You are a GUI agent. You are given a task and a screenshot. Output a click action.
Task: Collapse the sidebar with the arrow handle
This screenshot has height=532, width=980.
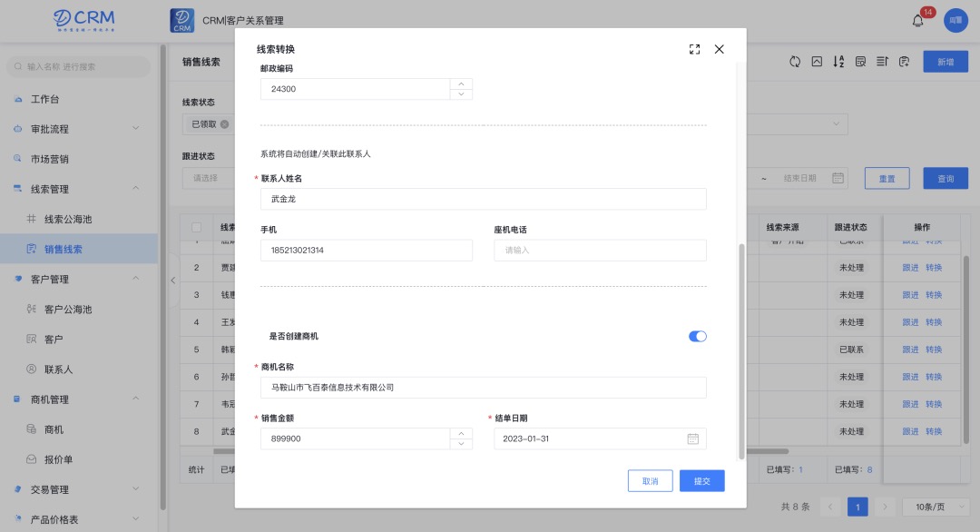point(173,281)
